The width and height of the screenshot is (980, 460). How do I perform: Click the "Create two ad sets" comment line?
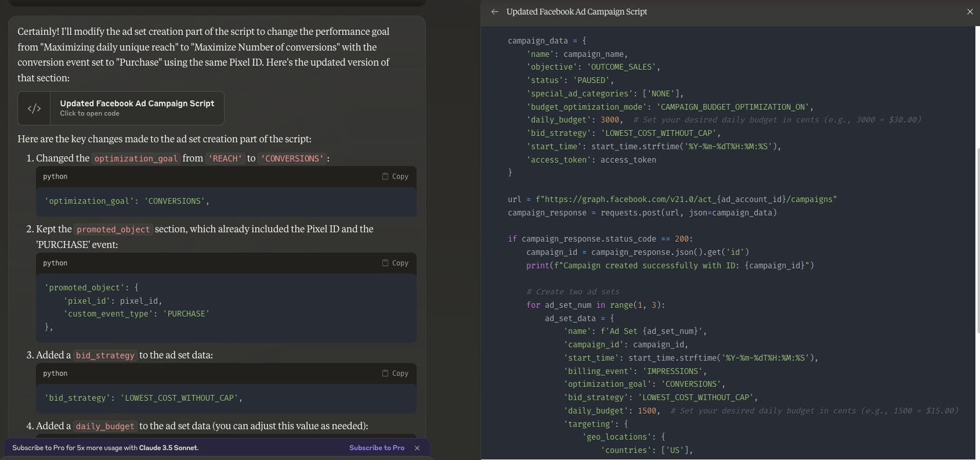[x=573, y=292]
